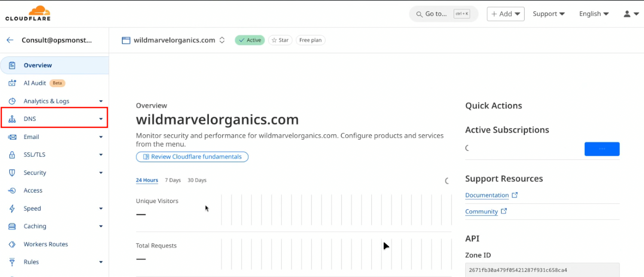644x277 pixels.
Task: Open the English language dropdown
Action: [594, 14]
